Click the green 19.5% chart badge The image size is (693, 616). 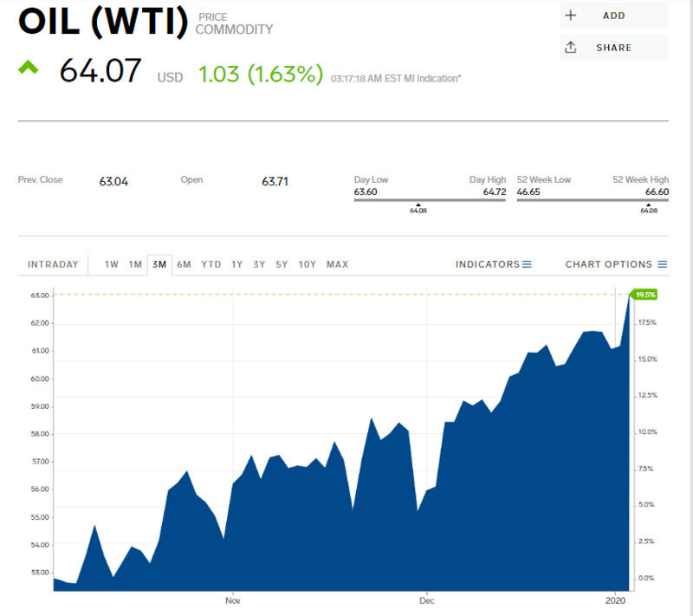pos(645,295)
